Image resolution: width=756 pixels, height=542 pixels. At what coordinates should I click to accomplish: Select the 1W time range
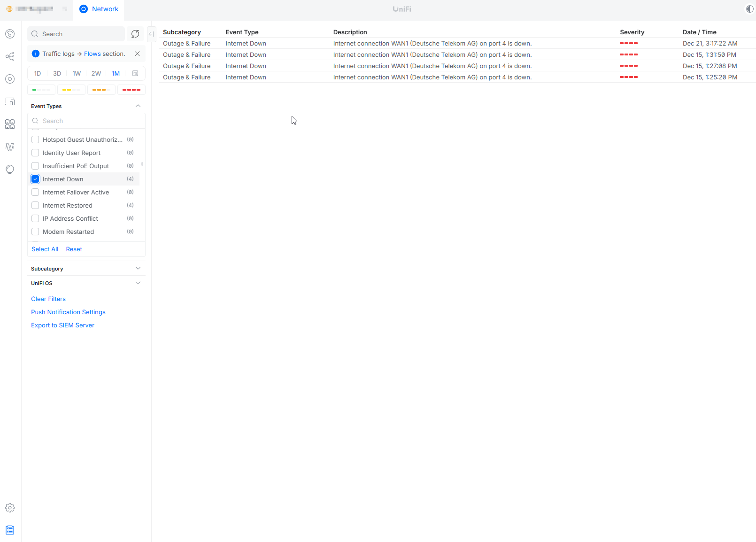click(77, 73)
